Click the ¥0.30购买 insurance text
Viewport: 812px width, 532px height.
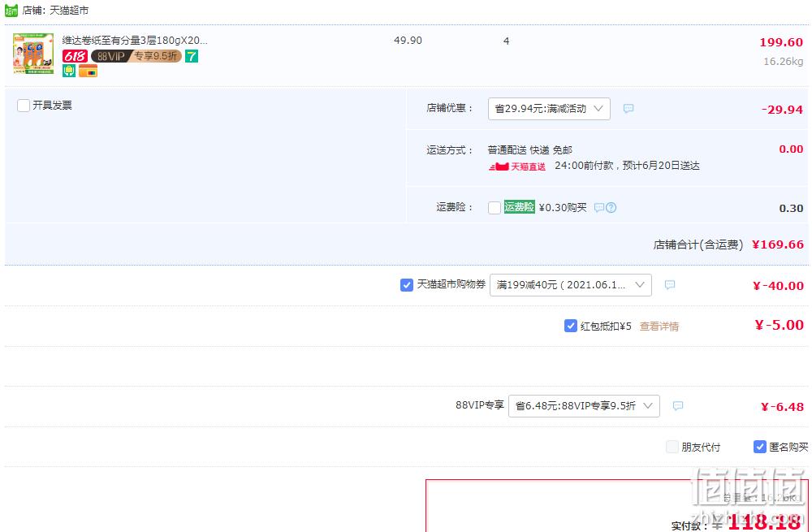click(563, 208)
